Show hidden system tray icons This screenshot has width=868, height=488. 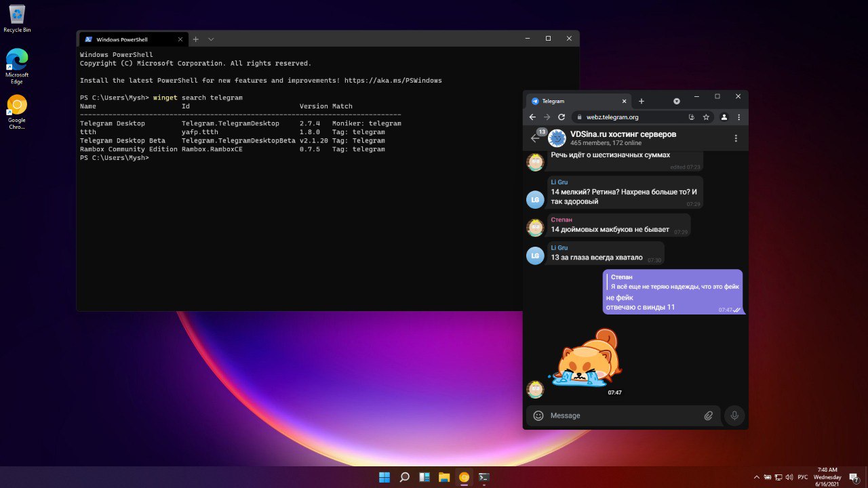coord(757,477)
